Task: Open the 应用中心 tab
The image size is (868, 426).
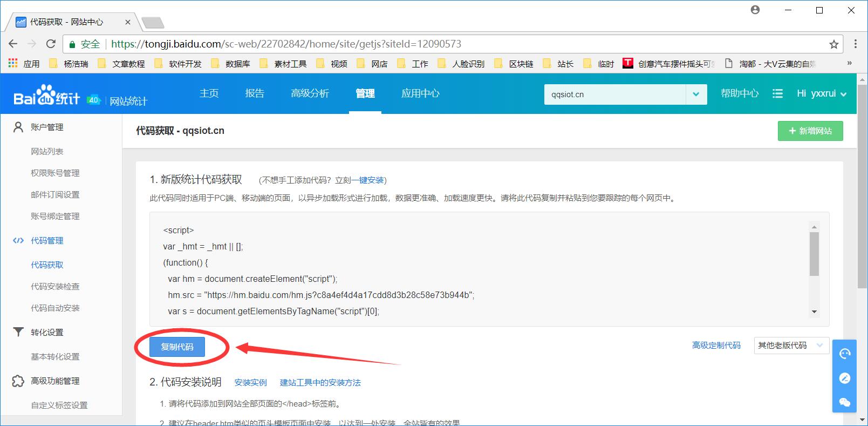Action: 420,93
